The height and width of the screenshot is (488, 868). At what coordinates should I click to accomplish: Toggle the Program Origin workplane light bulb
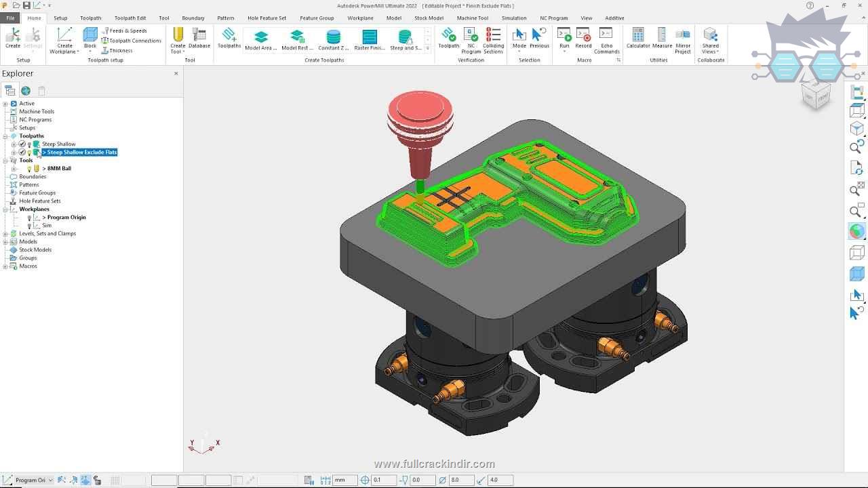29,218
